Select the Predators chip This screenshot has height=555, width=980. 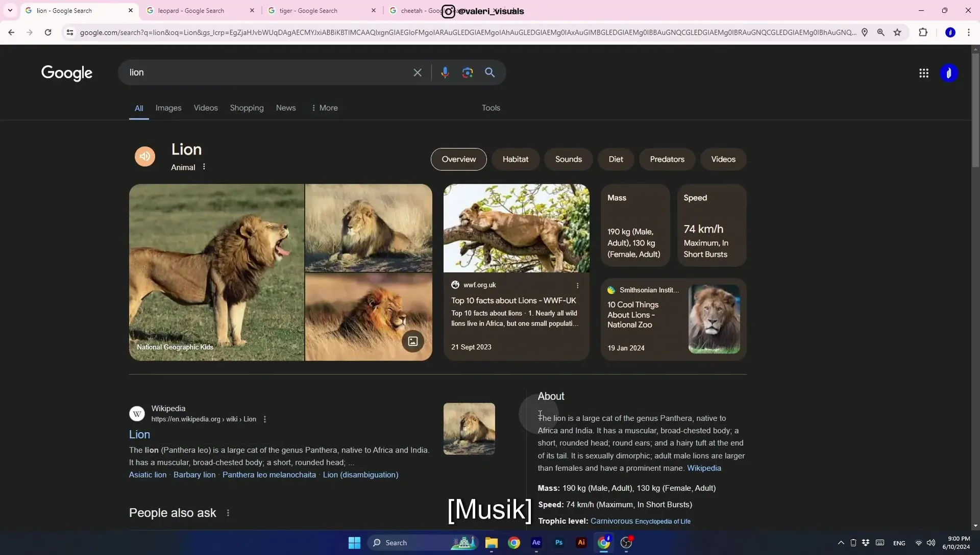pos(667,159)
